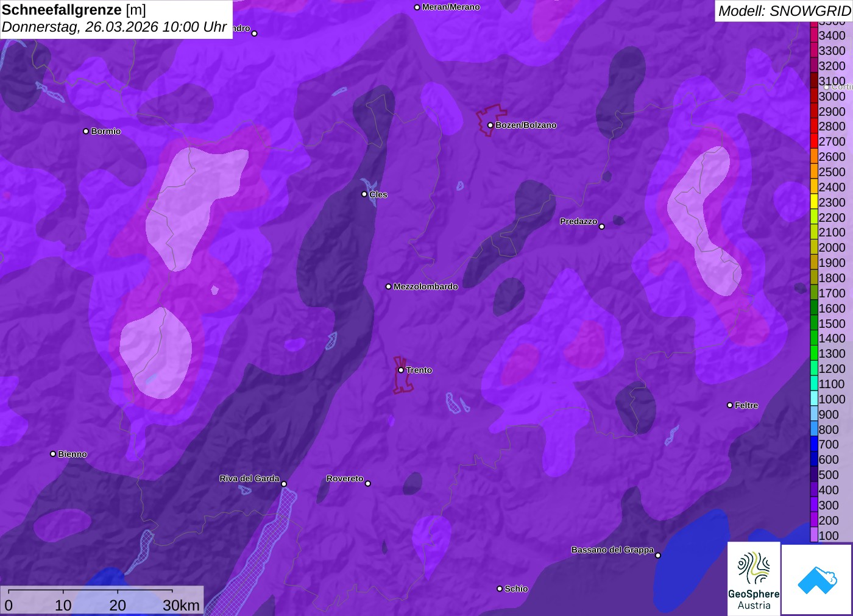Click the 'Bozen/Bolzano' city label

coord(526,125)
